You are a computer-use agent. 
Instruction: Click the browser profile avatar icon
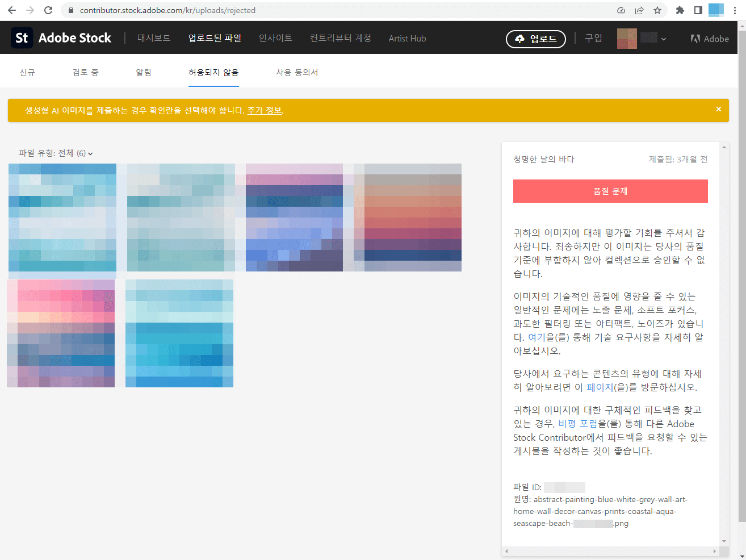716,10
